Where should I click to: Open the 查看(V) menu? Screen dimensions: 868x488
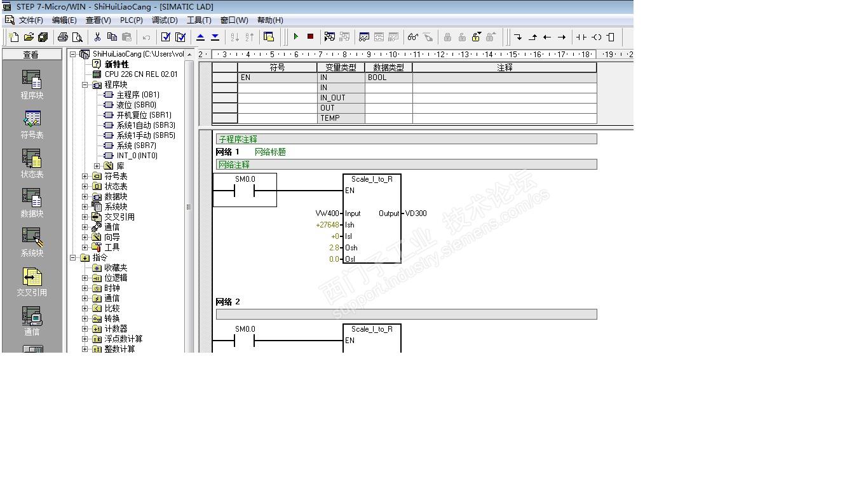coord(98,20)
